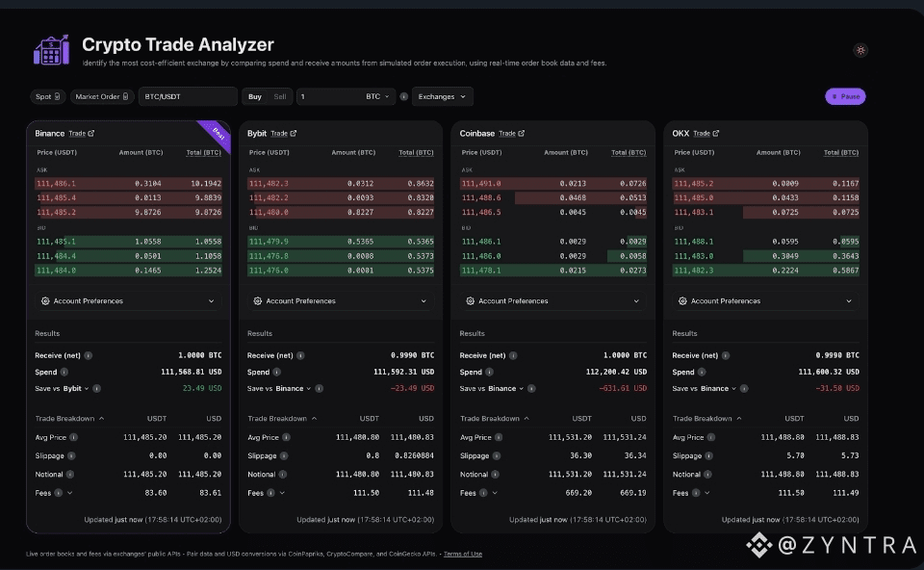Expand OKX Account Preferences
Viewport: 924px width, 570px height.
pyautogui.click(x=765, y=301)
